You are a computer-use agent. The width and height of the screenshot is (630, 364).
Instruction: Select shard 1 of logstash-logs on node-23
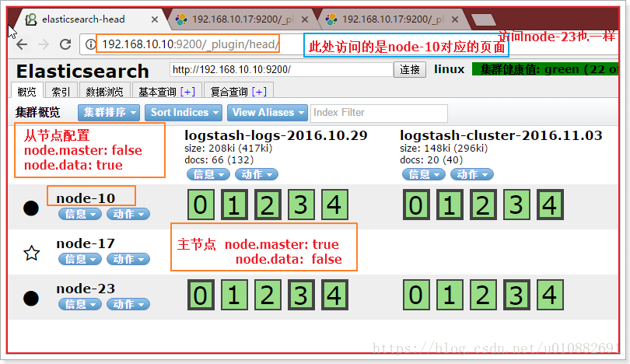click(234, 296)
